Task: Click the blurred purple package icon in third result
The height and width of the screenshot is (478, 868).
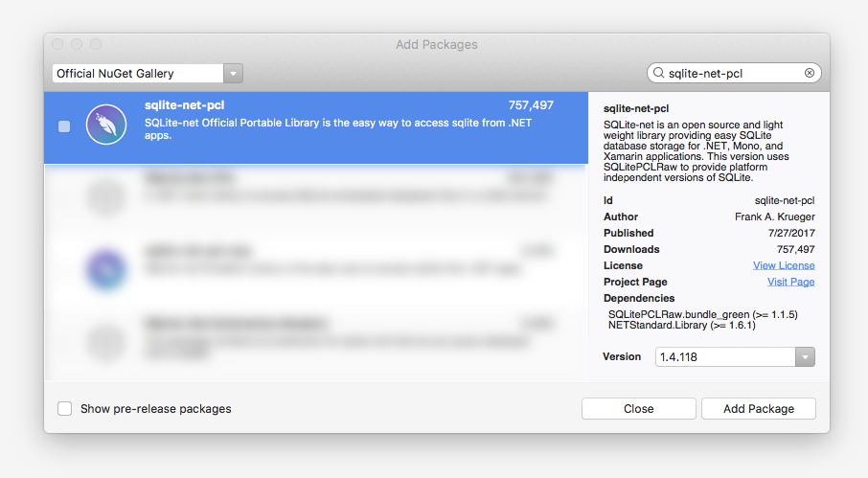Action: (x=106, y=270)
